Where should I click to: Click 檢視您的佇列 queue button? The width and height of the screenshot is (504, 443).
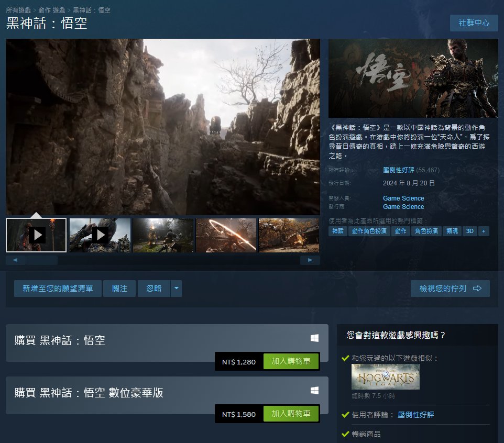pos(450,288)
